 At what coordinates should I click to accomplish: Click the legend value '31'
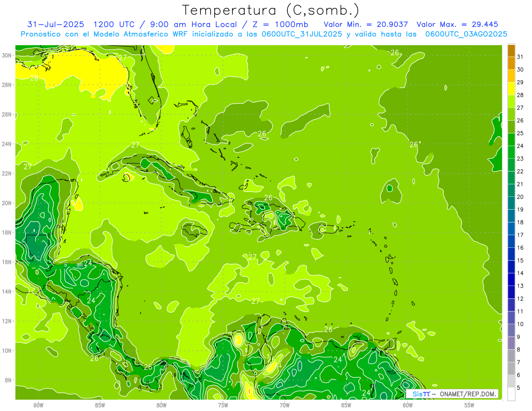[x=520, y=57]
